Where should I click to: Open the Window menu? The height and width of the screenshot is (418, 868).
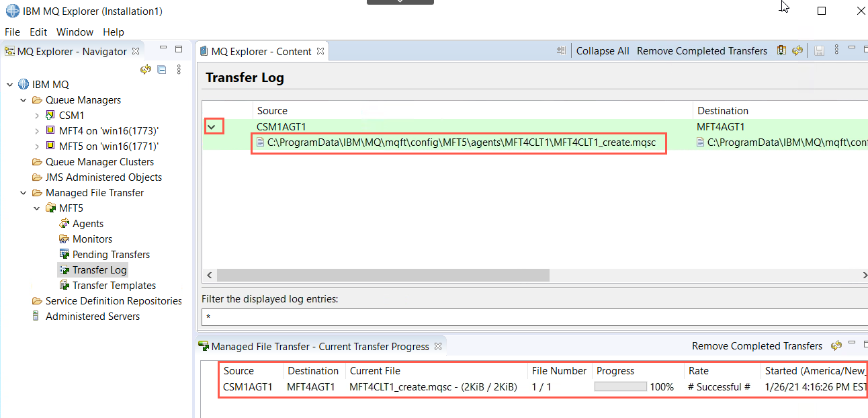[x=75, y=32]
